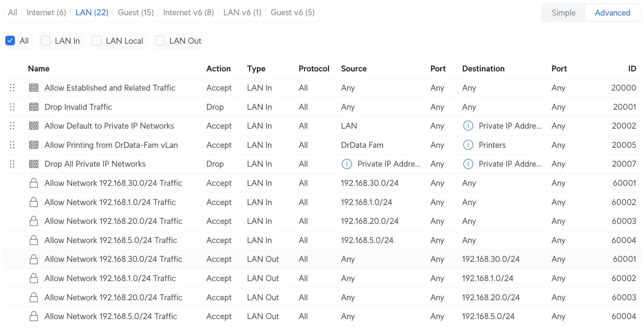Screen dimensions: 644x328
Task: Uncheck the All filter checkbox
Action: click(x=10, y=41)
